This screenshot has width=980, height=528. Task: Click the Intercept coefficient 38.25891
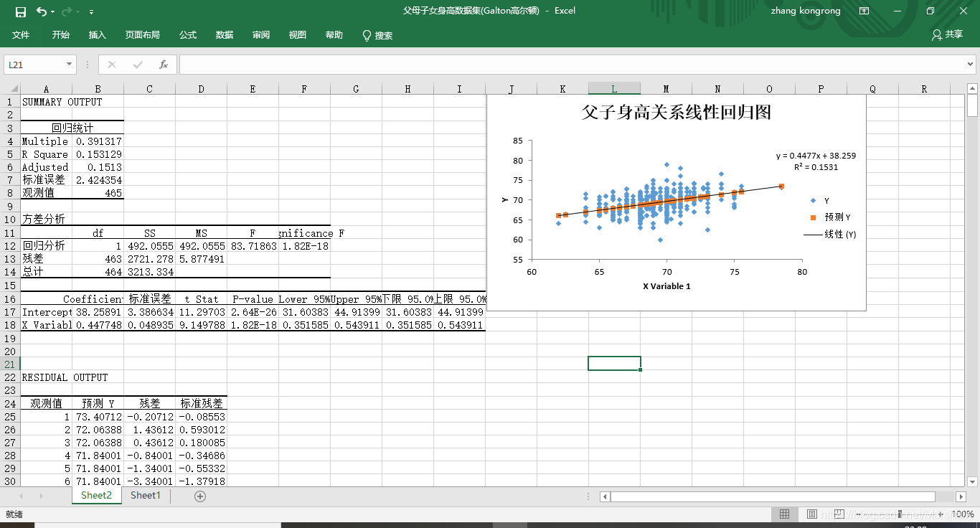click(98, 312)
